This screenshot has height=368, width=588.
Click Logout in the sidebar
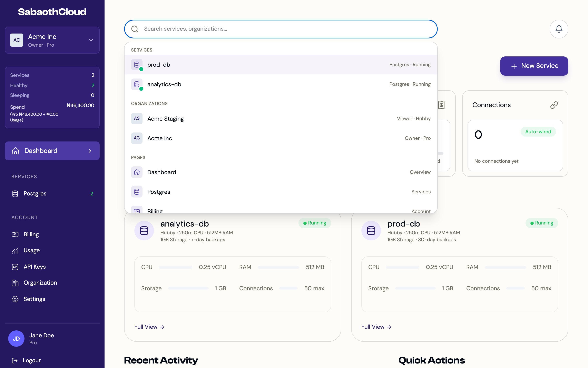click(x=26, y=360)
